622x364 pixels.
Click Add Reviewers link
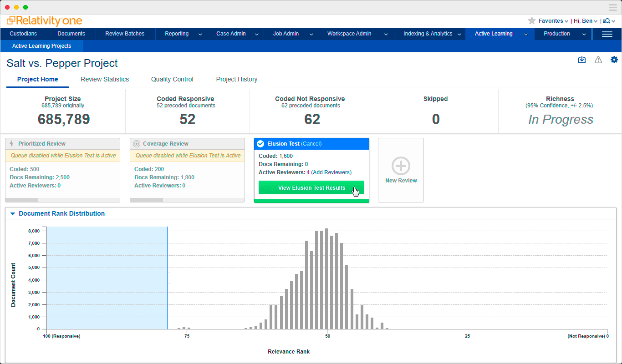(x=331, y=172)
